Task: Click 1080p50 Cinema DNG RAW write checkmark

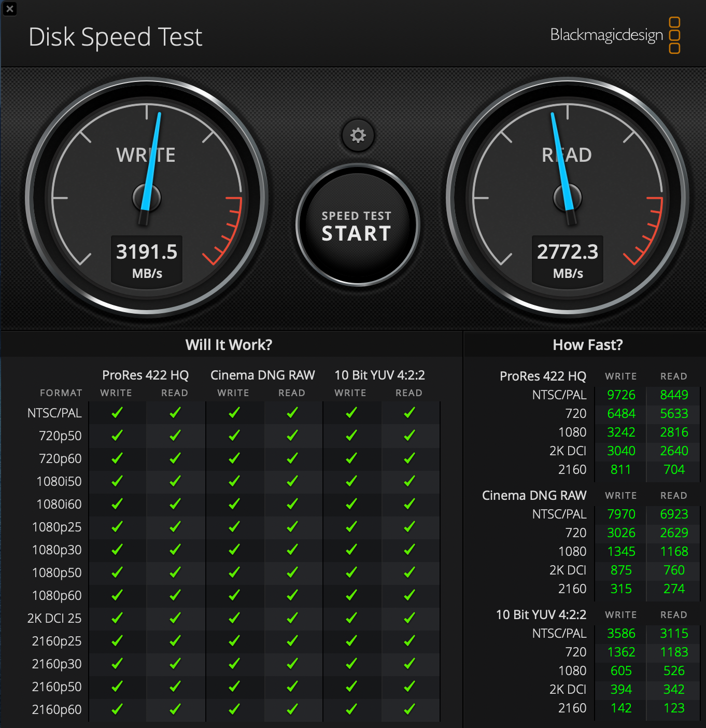Action: point(234,572)
